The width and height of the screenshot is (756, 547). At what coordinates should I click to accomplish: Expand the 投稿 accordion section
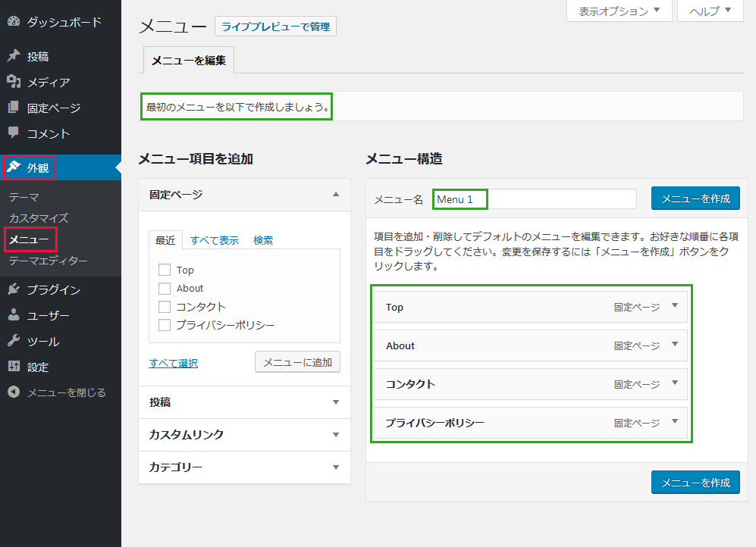244,402
